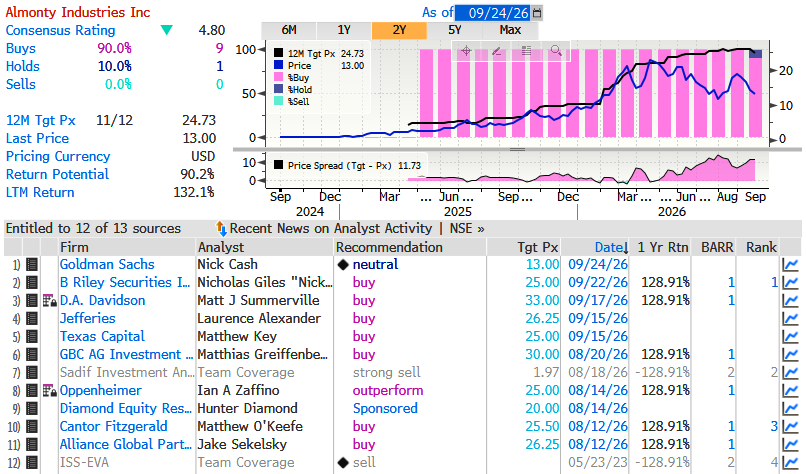Click the pink %Buy legend swatch
Viewport: 806px width, 474px height.
(279, 77)
